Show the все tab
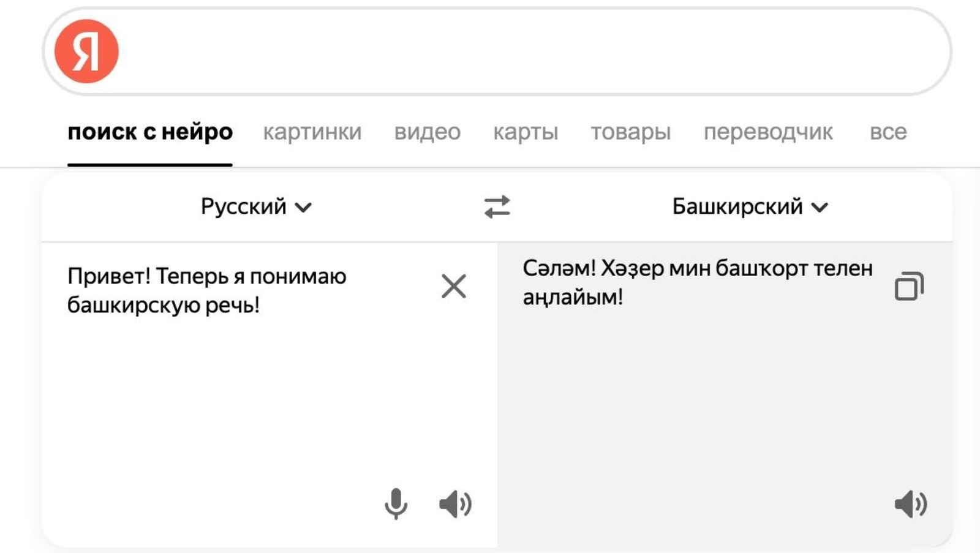The height and width of the screenshot is (553, 980). pos(888,132)
